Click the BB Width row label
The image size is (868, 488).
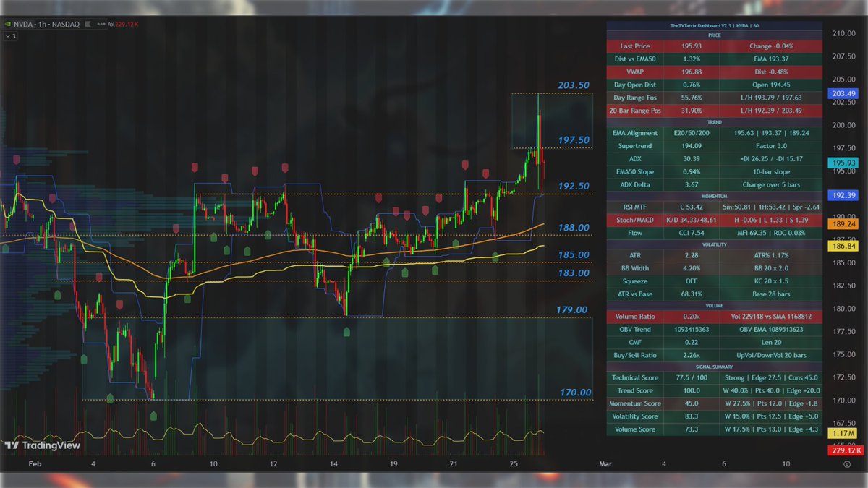[x=635, y=268]
